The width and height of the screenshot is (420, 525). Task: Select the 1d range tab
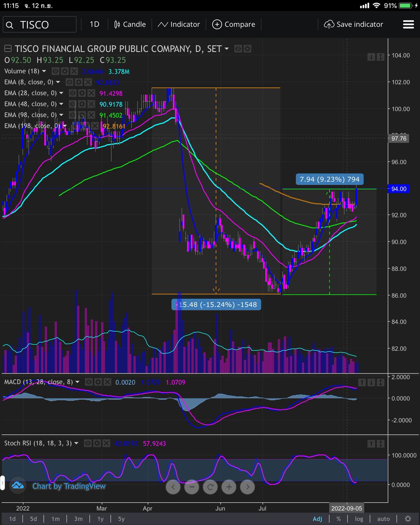[x=13, y=519]
